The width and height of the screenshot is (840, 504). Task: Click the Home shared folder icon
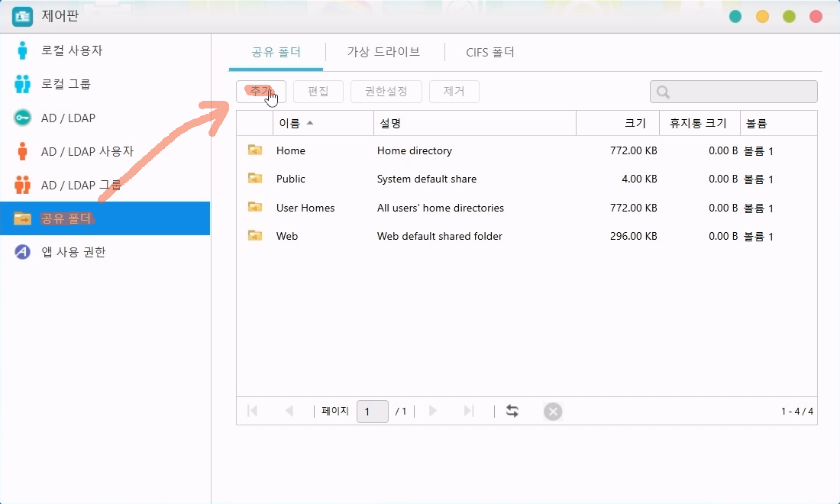(x=255, y=150)
